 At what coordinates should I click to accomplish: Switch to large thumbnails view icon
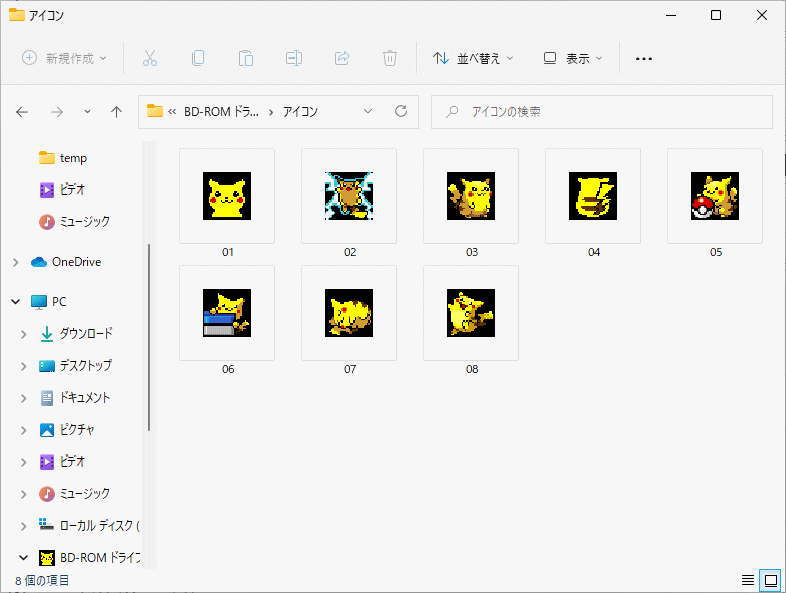(x=770, y=580)
